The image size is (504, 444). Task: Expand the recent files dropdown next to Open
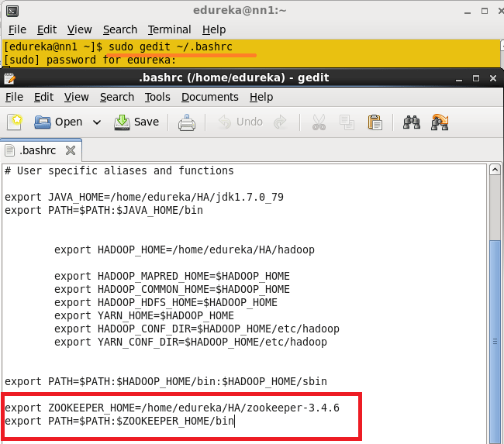pyautogui.click(x=96, y=122)
